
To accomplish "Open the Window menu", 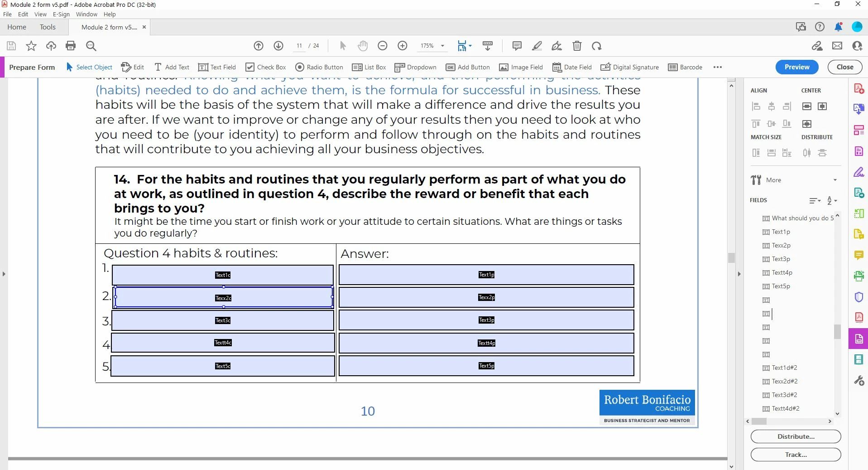I will coord(86,14).
